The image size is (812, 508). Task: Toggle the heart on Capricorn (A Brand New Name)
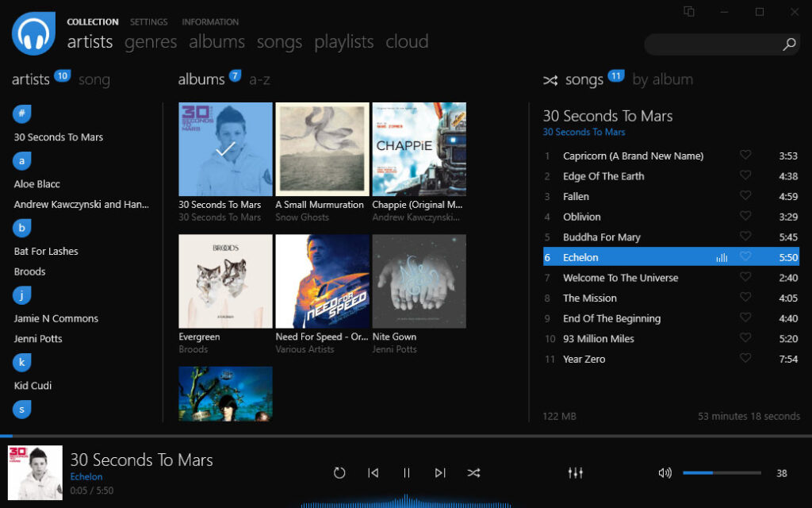(745, 156)
